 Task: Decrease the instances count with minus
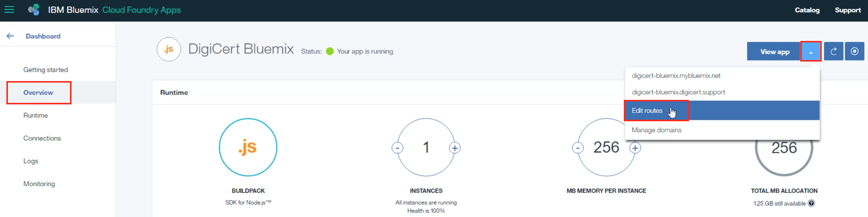397,148
